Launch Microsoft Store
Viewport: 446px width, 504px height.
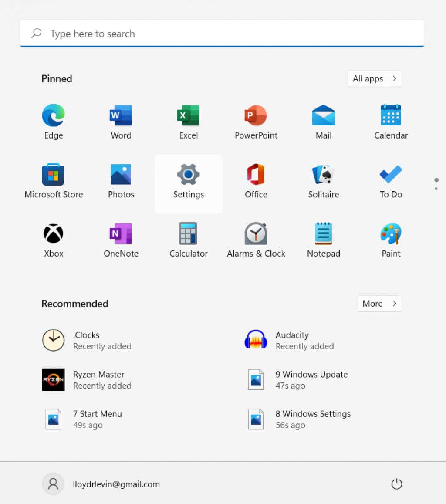(x=53, y=181)
